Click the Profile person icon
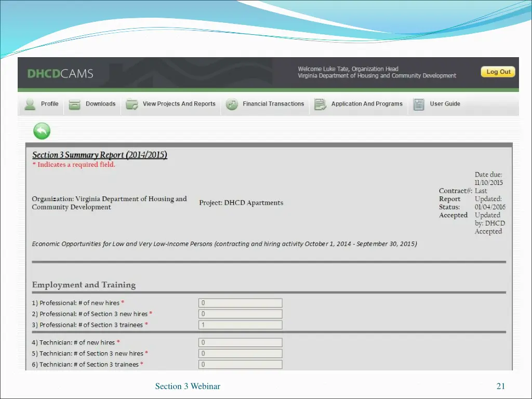Image resolution: width=532 pixels, height=399 pixels. pos(30,104)
